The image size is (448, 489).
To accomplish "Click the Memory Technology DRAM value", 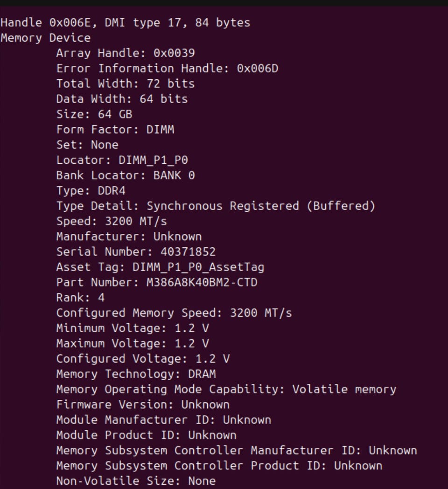I will [x=202, y=374].
